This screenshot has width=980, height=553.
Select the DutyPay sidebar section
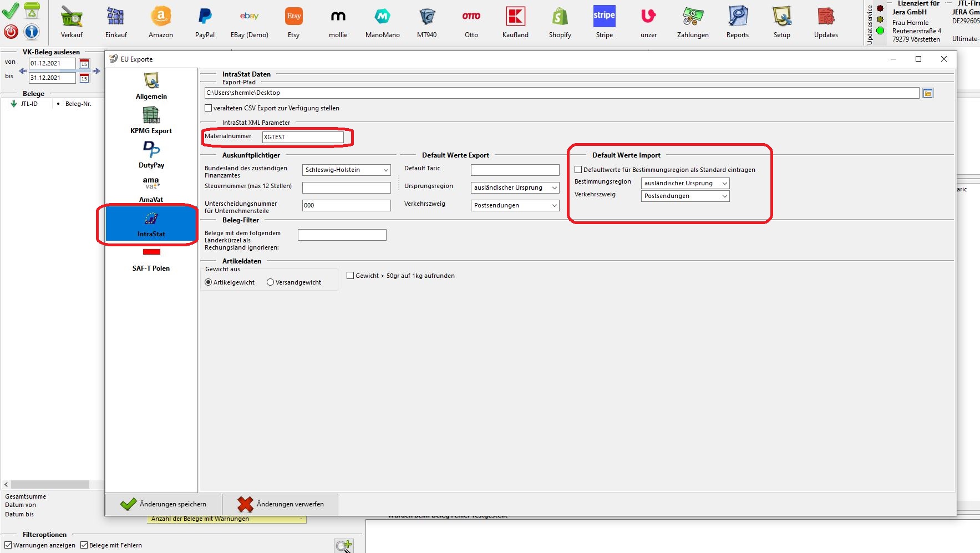click(x=151, y=155)
